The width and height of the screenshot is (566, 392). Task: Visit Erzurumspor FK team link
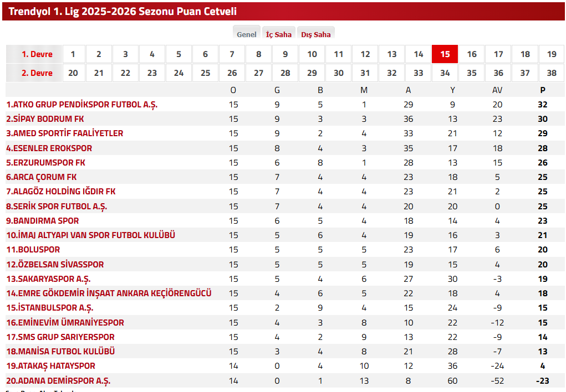[46, 163]
